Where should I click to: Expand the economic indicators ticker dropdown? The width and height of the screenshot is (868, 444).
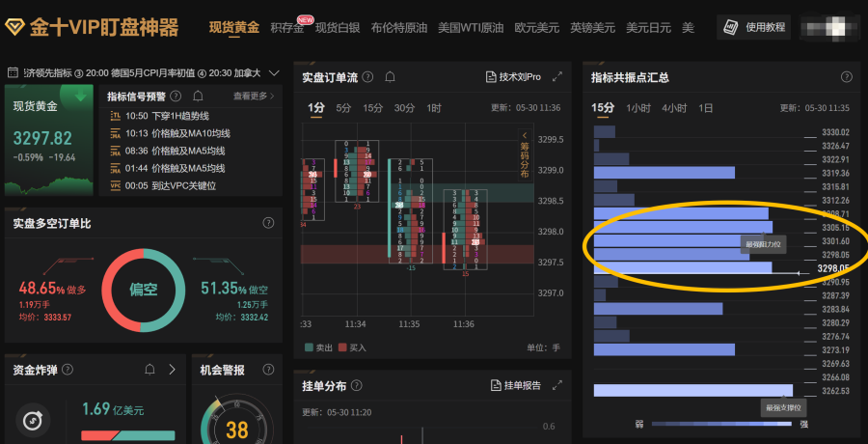(x=274, y=72)
